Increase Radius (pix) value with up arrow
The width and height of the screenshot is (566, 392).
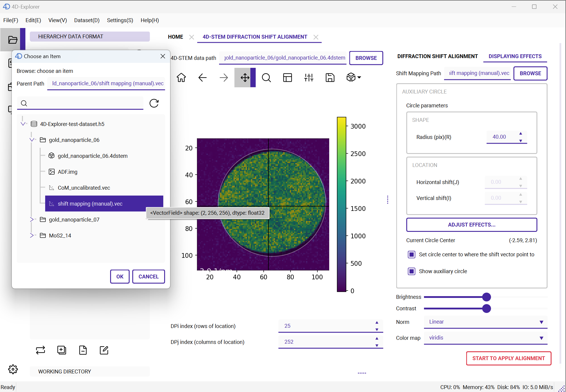pyautogui.click(x=521, y=133)
